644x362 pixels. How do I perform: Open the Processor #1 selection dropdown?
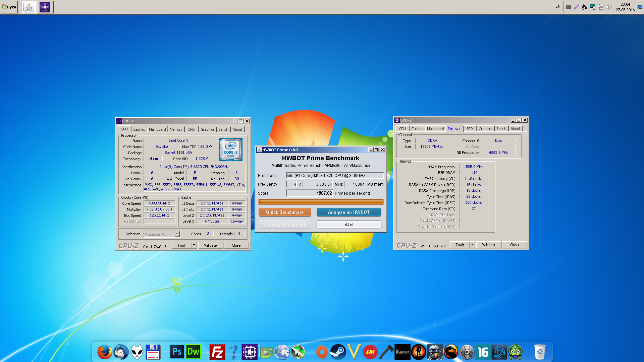pyautogui.click(x=162, y=234)
